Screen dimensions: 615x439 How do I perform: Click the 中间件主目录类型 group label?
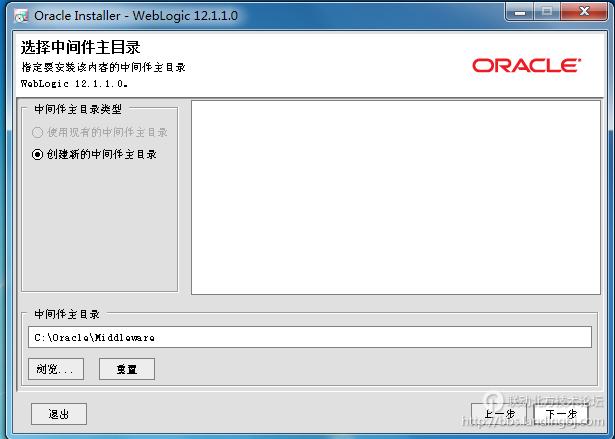coord(78,109)
